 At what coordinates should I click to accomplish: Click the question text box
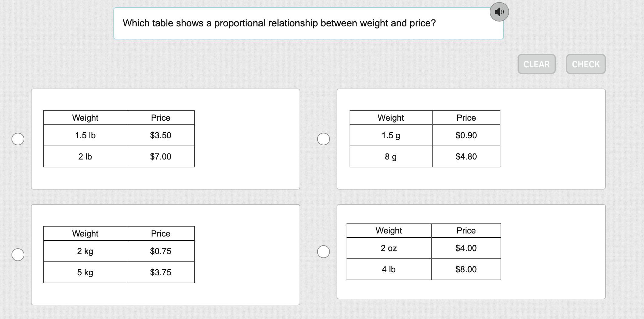(308, 23)
